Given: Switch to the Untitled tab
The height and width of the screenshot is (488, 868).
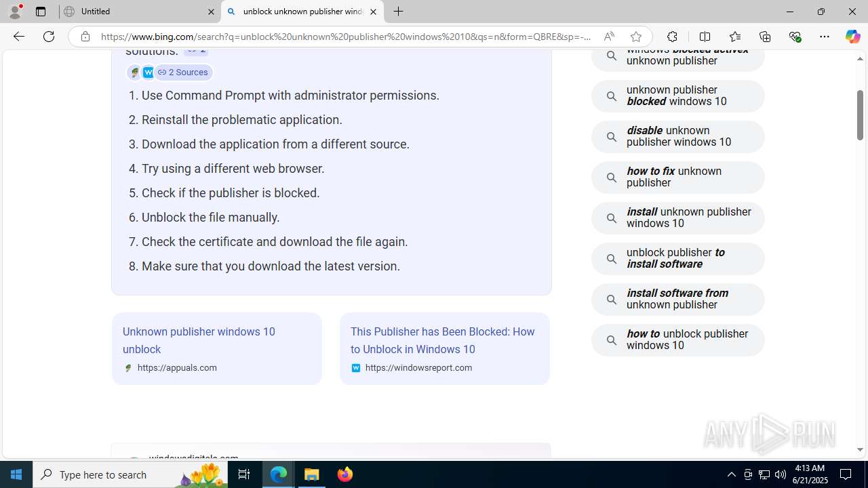Looking at the screenshot, I should click(140, 12).
